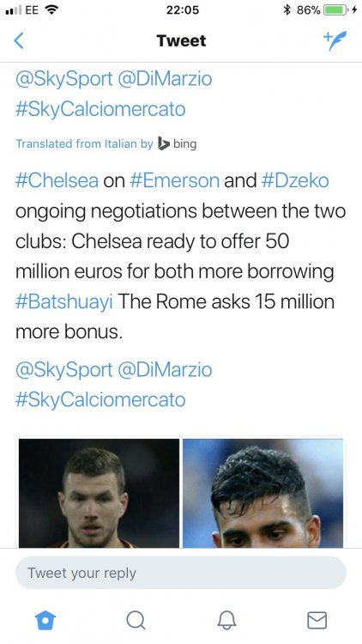
Task: Tap the Bing logo in the translation credit
Action: [177, 143]
